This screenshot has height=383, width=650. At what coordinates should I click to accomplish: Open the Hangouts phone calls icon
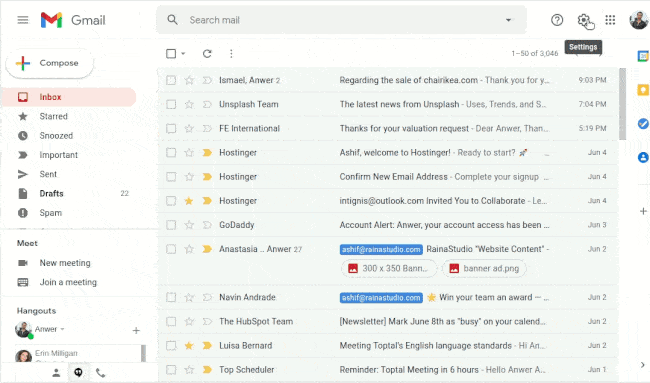pos(100,373)
